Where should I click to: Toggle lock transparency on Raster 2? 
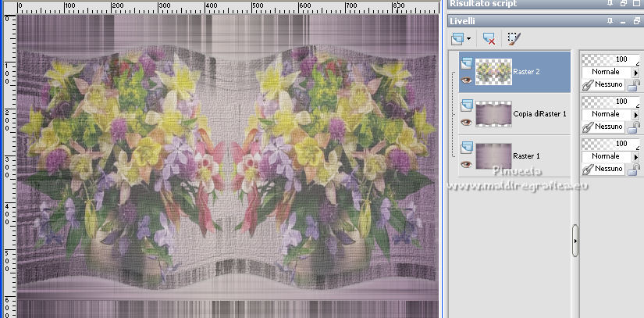coord(635,85)
